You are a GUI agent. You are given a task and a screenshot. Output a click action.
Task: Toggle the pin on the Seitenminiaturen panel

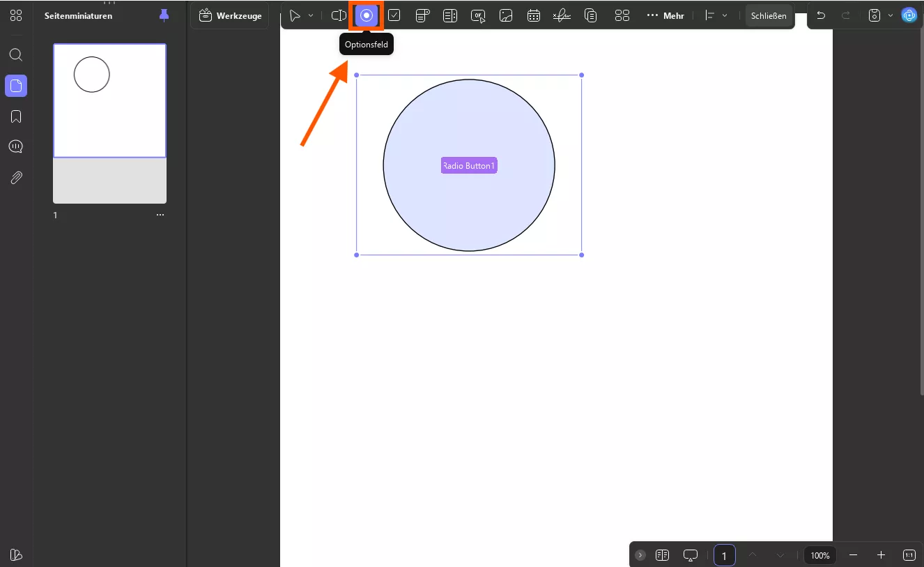(x=164, y=15)
